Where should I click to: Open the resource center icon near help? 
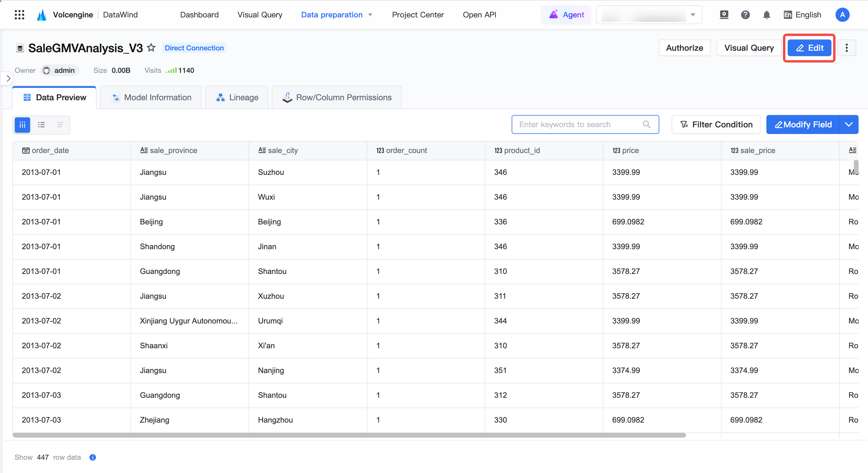(724, 15)
